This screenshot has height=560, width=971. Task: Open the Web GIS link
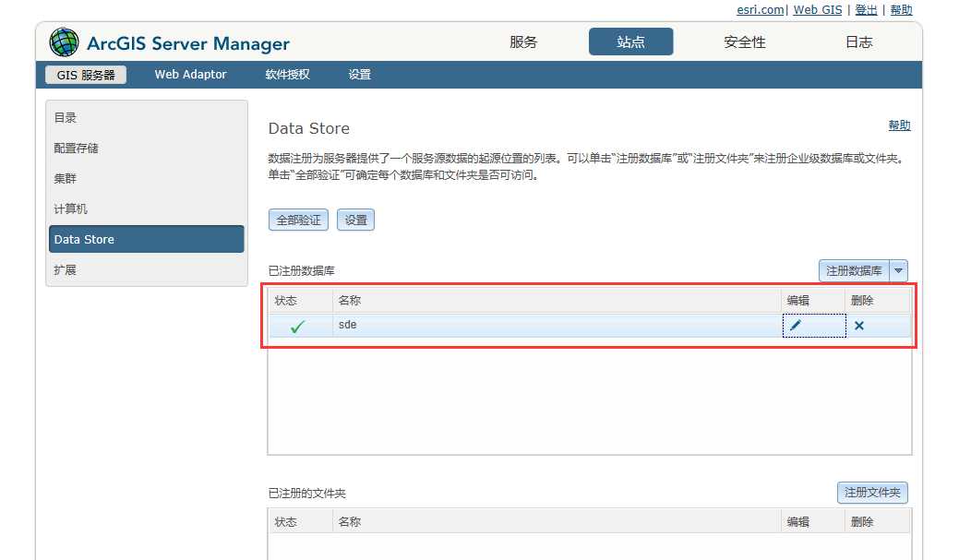tap(818, 10)
